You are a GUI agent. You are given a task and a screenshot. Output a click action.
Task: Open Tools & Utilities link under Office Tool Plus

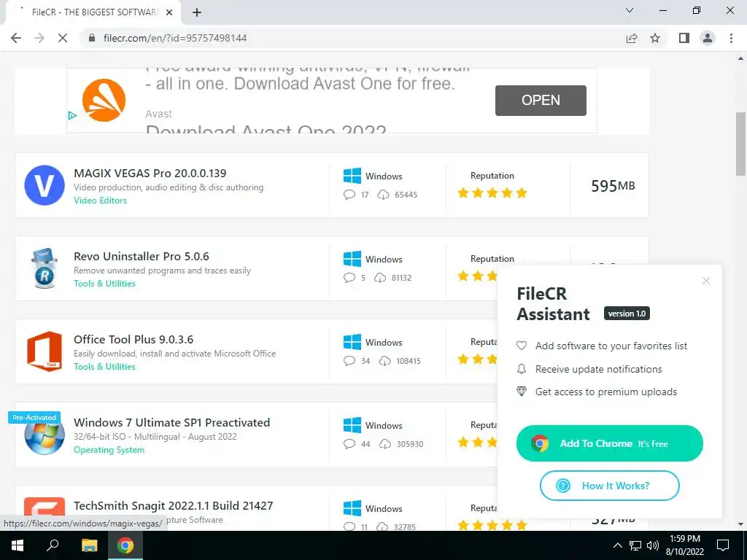[104, 367]
